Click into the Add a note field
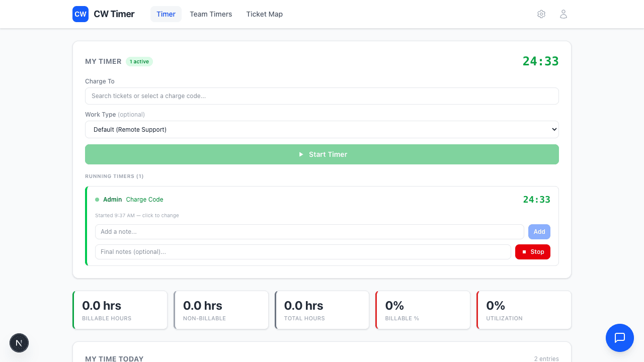644x362 pixels. (309, 232)
